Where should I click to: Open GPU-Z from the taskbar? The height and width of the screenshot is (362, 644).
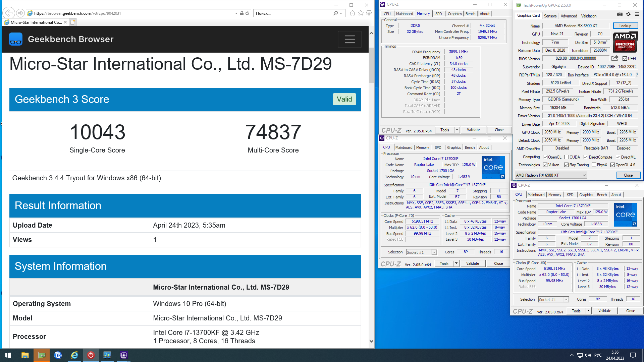[42, 355]
